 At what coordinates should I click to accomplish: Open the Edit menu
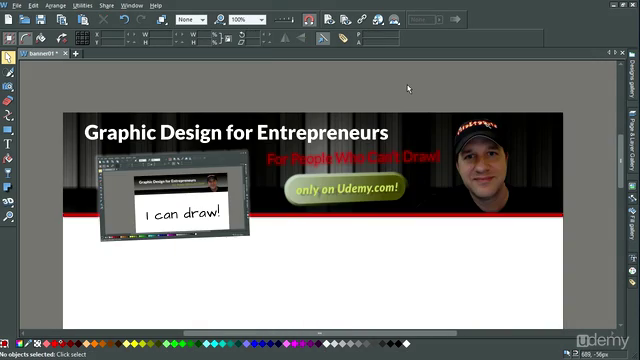point(33,6)
